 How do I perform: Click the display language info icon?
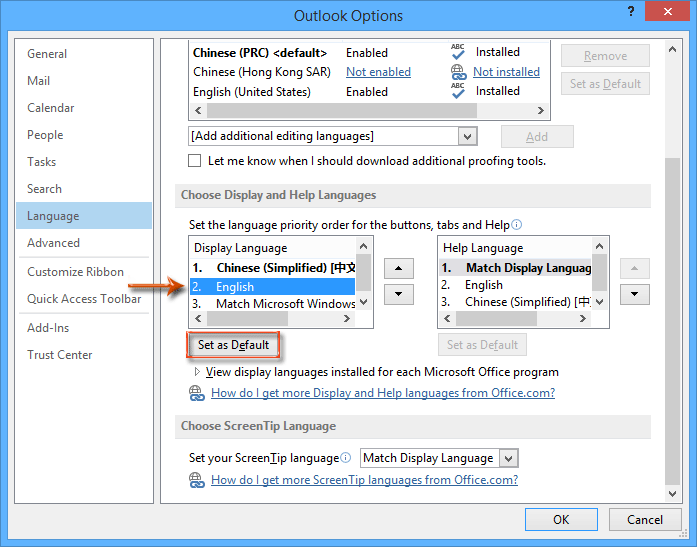(x=517, y=225)
